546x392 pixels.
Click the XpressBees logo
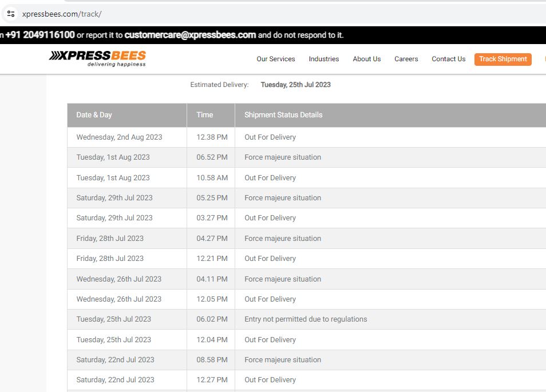click(x=97, y=58)
